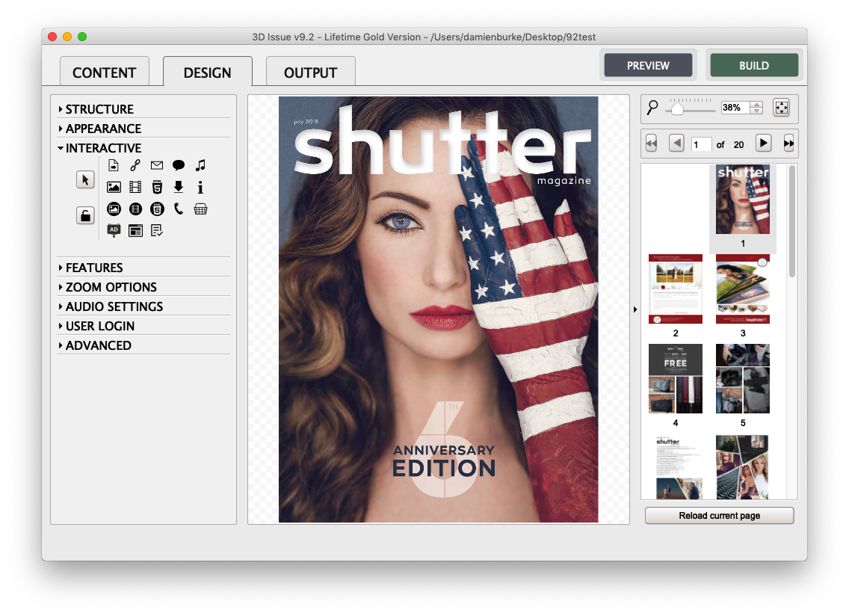
Task: Add audio with the music note tool
Action: click(x=200, y=166)
